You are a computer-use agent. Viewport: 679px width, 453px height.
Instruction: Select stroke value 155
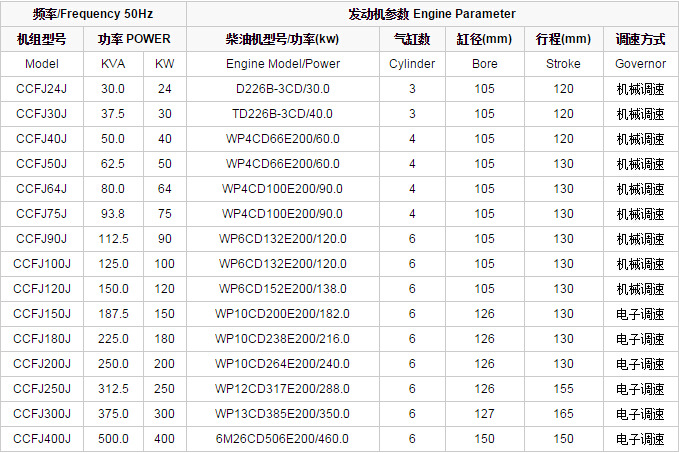pyautogui.click(x=563, y=389)
